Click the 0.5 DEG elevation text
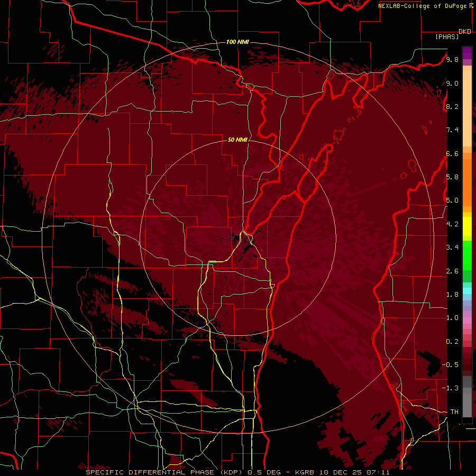Viewport: 476px width, 476px height. [264, 472]
